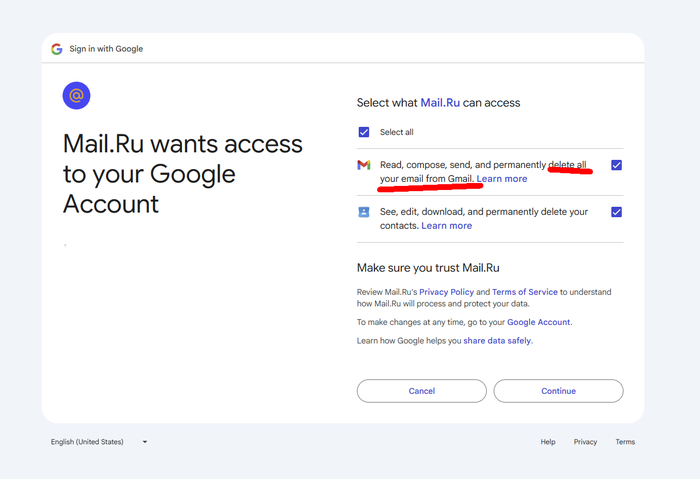Uncheck the Gmail email access checkbox
Image resolution: width=700 pixels, height=479 pixels.
tap(616, 165)
